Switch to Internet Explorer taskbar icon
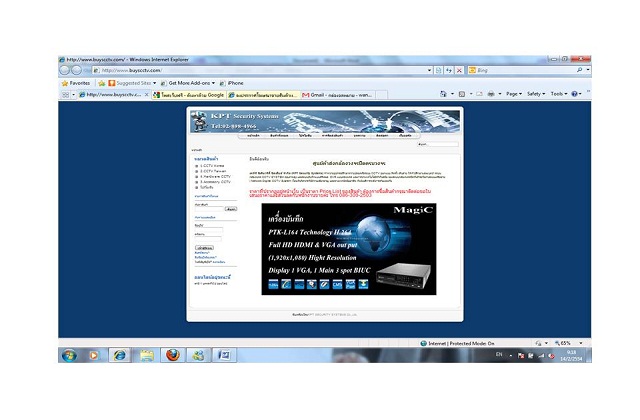640x420 pixels. pos(120,356)
